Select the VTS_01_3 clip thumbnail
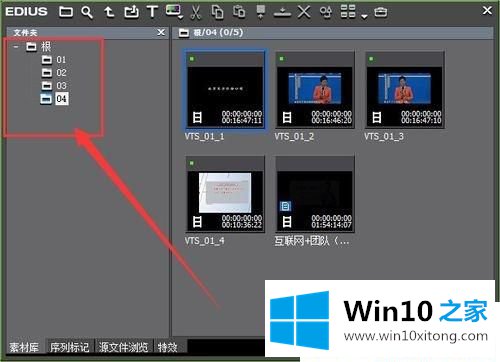The image size is (500, 362). click(x=404, y=89)
